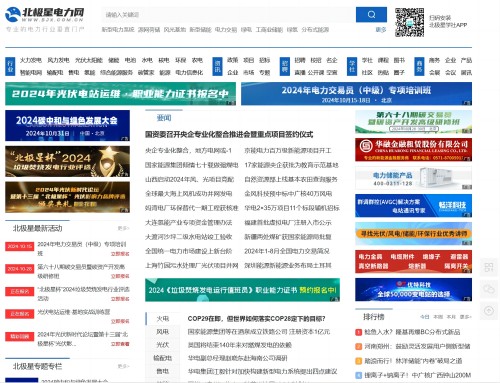
Task: Click the blue 招聘 category block in the nav bar
Action: pyautogui.click(x=285, y=66)
